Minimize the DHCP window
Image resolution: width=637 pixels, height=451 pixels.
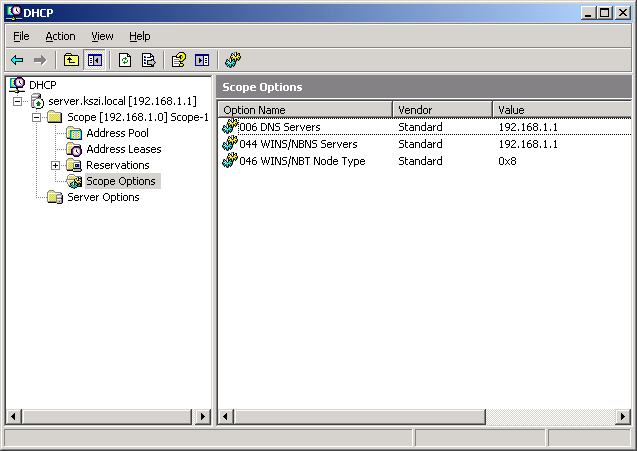pyautogui.click(x=589, y=13)
